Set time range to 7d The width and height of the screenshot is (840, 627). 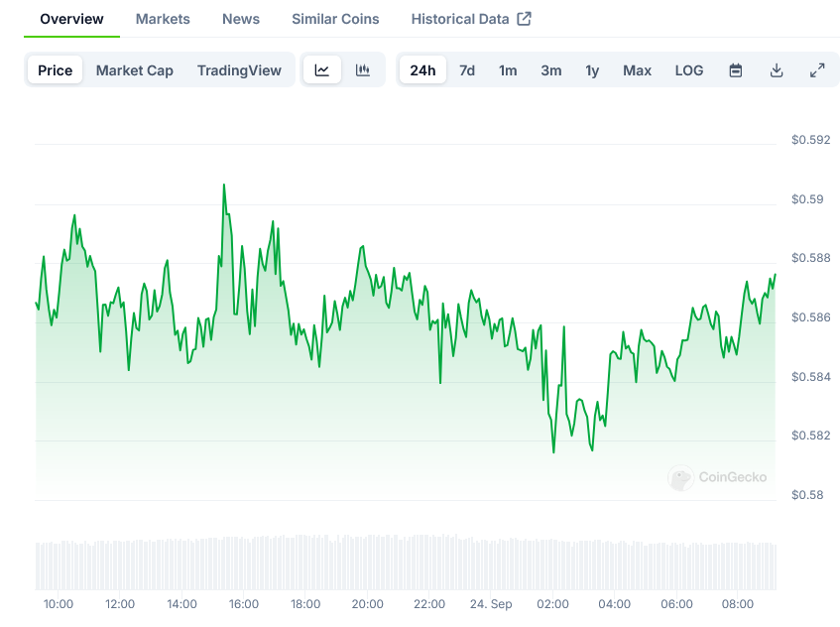(x=467, y=70)
